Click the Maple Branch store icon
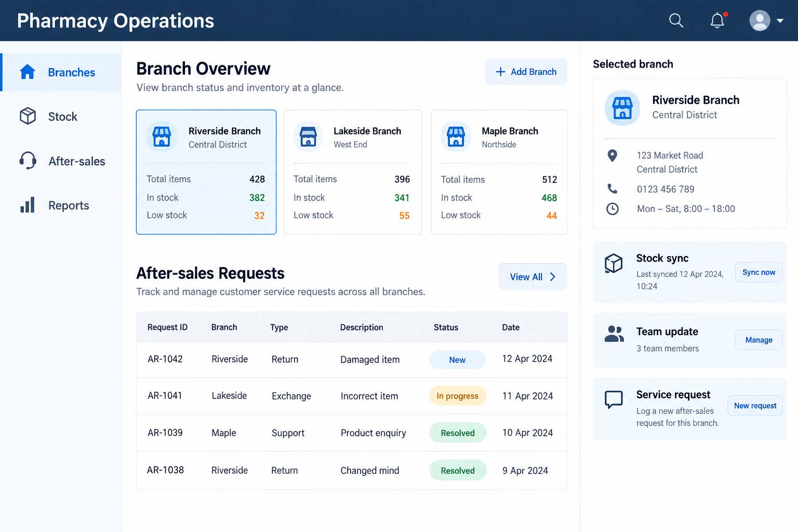This screenshot has height=532, width=798. pos(456,137)
